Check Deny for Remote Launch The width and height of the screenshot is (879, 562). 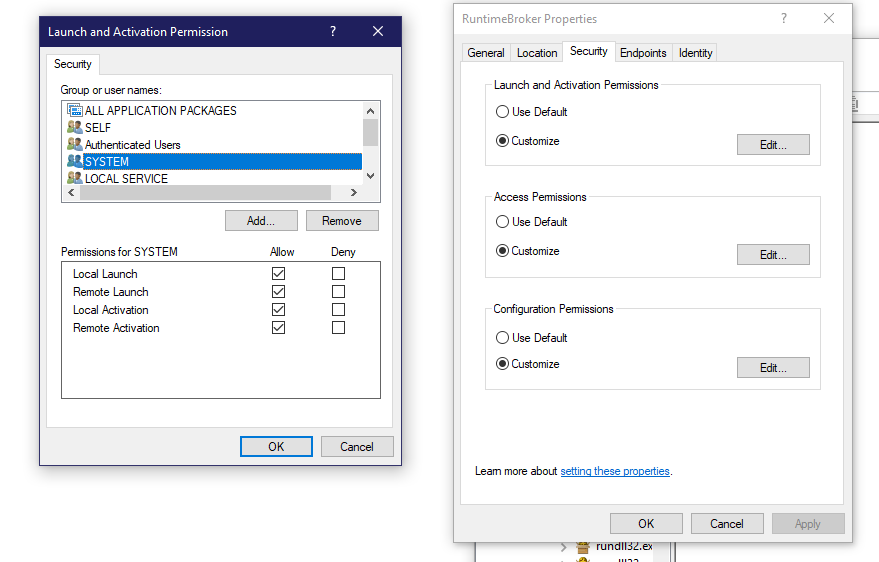click(338, 291)
